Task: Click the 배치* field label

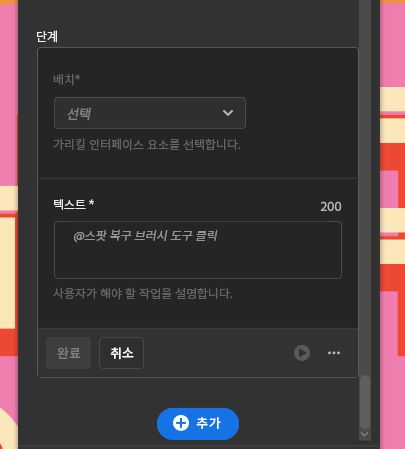Action: click(x=66, y=79)
